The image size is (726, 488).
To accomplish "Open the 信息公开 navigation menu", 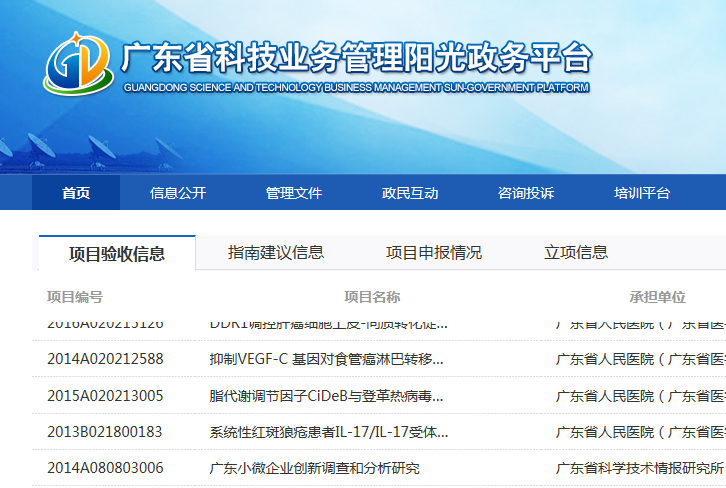I will click(x=178, y=193).
